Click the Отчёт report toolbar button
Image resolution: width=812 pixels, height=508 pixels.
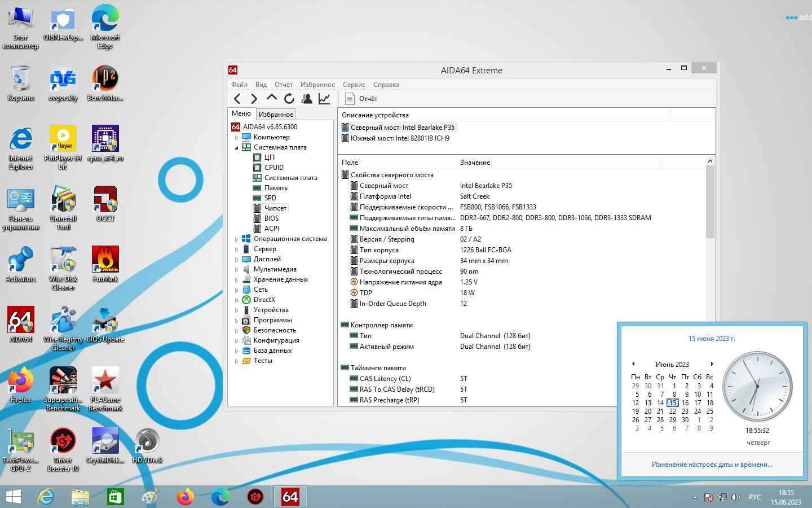(x=361, y=99)
